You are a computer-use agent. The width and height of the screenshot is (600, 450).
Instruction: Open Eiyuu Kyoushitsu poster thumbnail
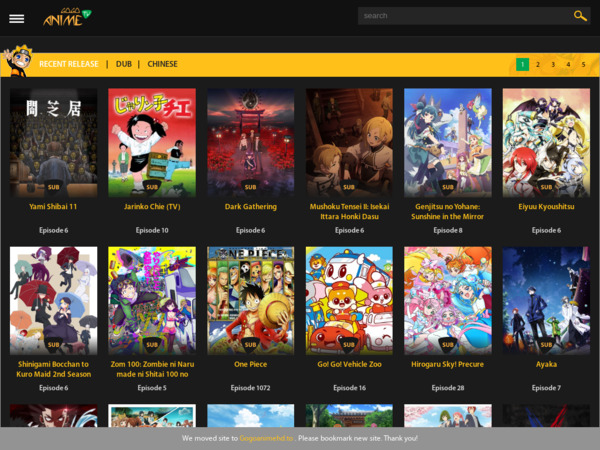(x=546, y=143)
